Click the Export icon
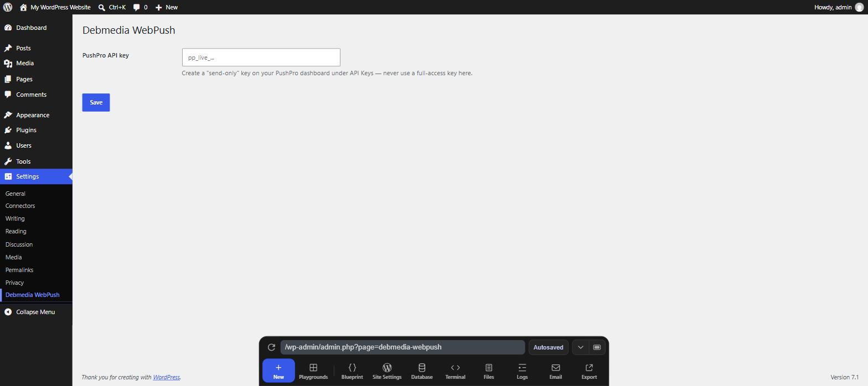 click(x=589, y=367)
